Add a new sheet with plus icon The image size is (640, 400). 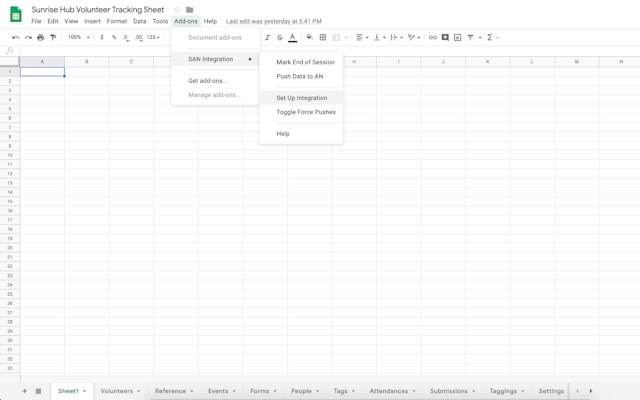[x=24, y=391]
